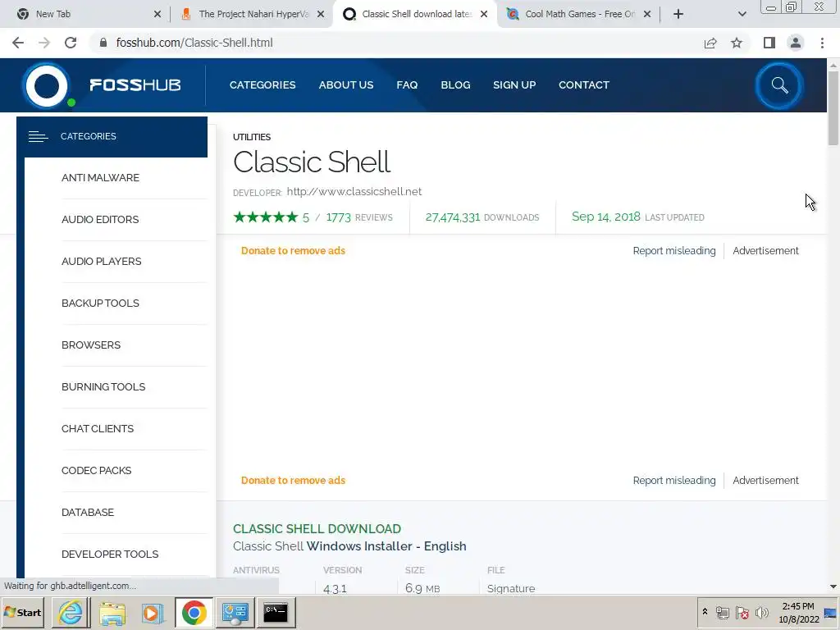Click the scrollbar down arrow
Screen dimensions: 840x630
[x=833, y=587]
